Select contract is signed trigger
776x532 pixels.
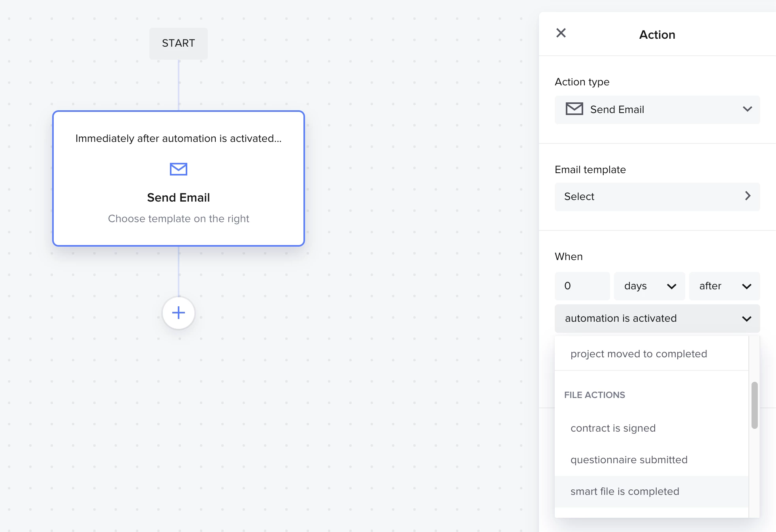coord(613,428)
